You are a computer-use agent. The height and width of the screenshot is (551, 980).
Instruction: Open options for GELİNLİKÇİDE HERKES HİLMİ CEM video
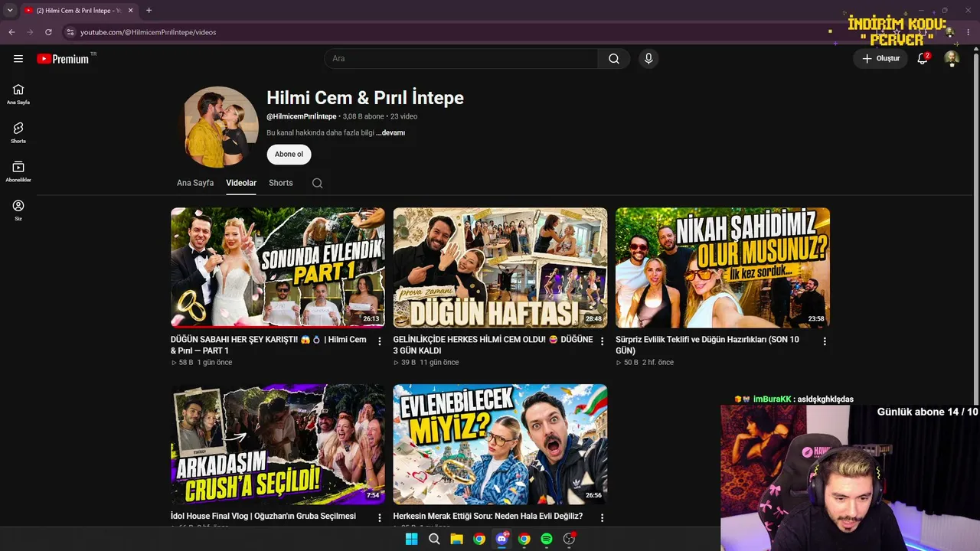click(x=602, y=341)
